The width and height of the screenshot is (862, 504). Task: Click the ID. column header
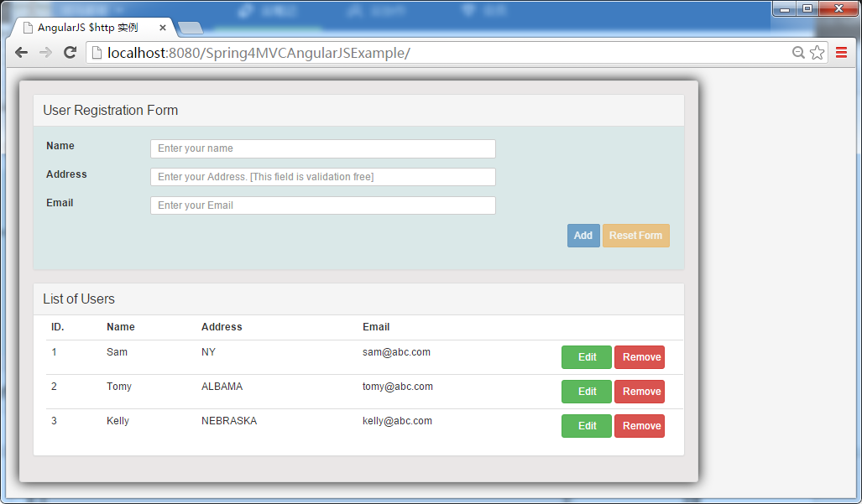(58, 327)
